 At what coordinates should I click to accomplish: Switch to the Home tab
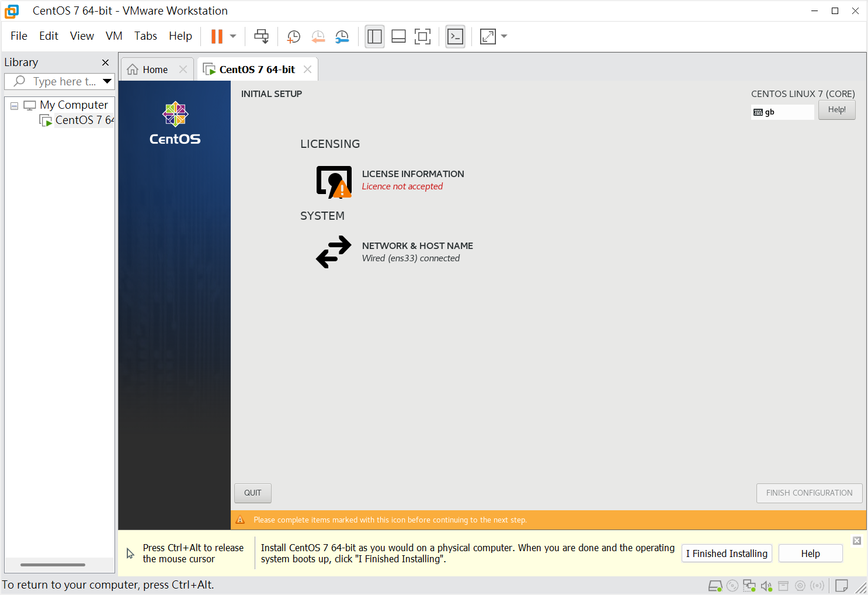(x=154, y=70)
